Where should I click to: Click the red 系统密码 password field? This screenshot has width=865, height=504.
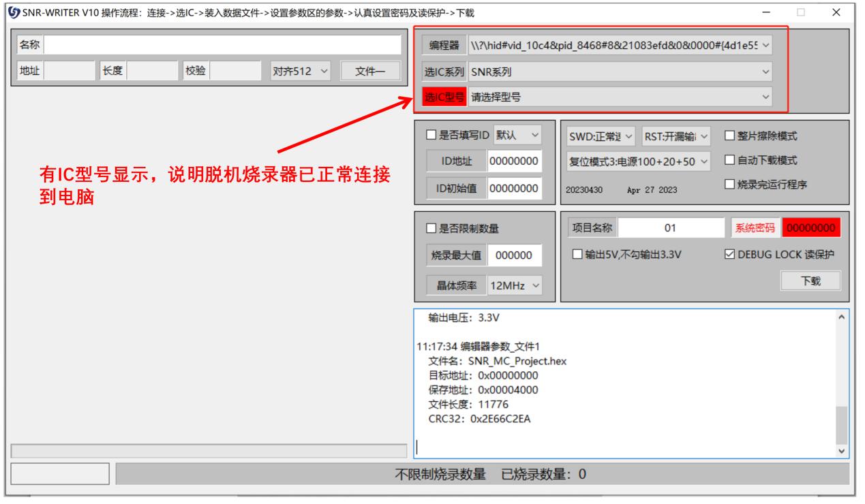click(811, 226)
